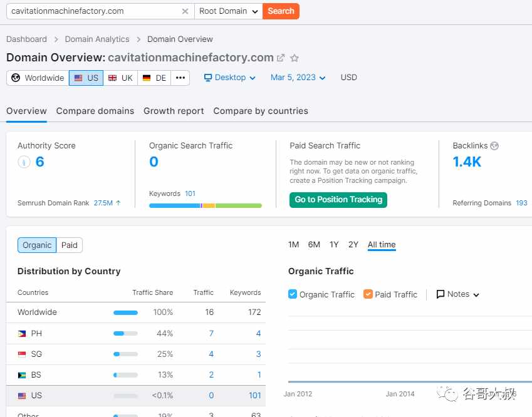Open Compare by countries tab
The image size is (532, 417).
(261, 111)
